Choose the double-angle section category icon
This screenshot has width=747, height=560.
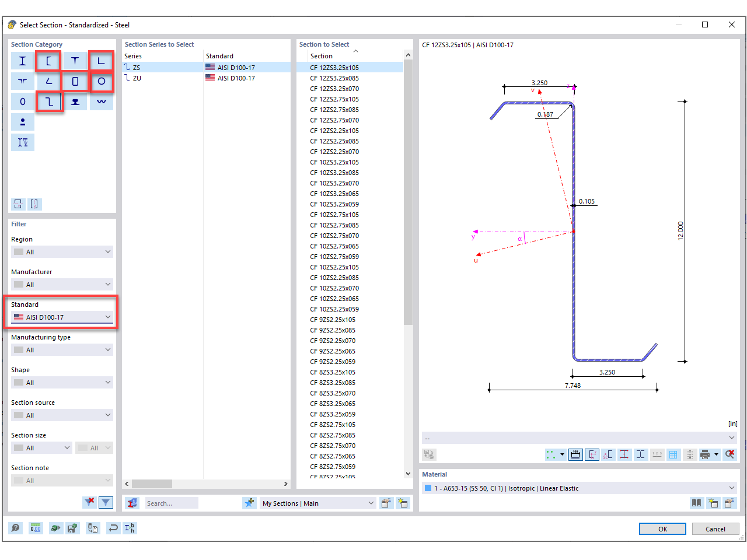pyautogui.click(x=22, y=81)
